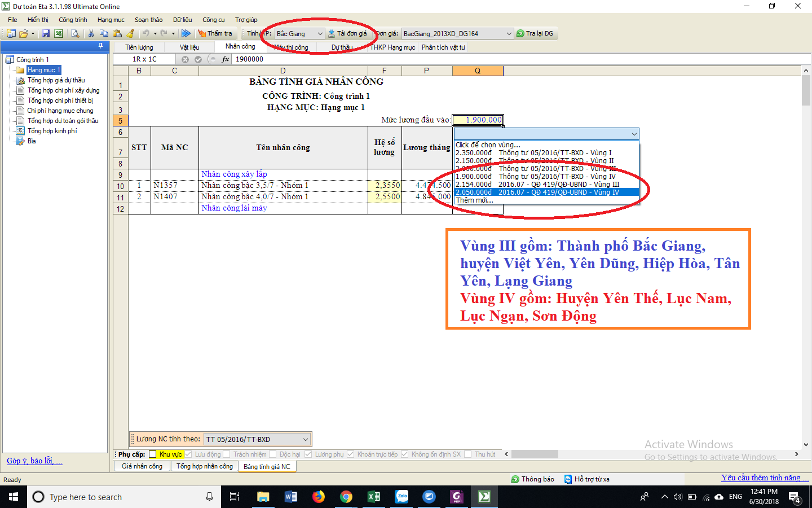Toggle the Trách nhiệm checkbox
The width and height of the screenshot is (812, 508).
227,454
